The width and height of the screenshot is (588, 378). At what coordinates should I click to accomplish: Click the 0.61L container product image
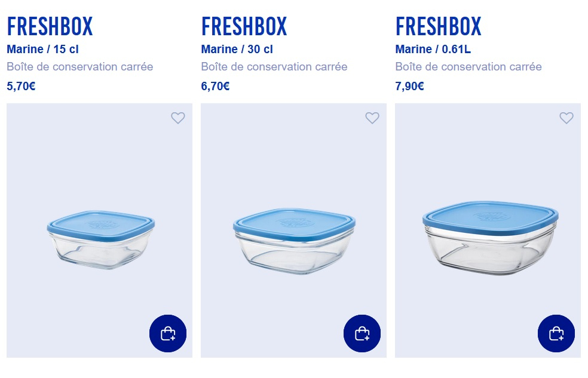point(490,239)
